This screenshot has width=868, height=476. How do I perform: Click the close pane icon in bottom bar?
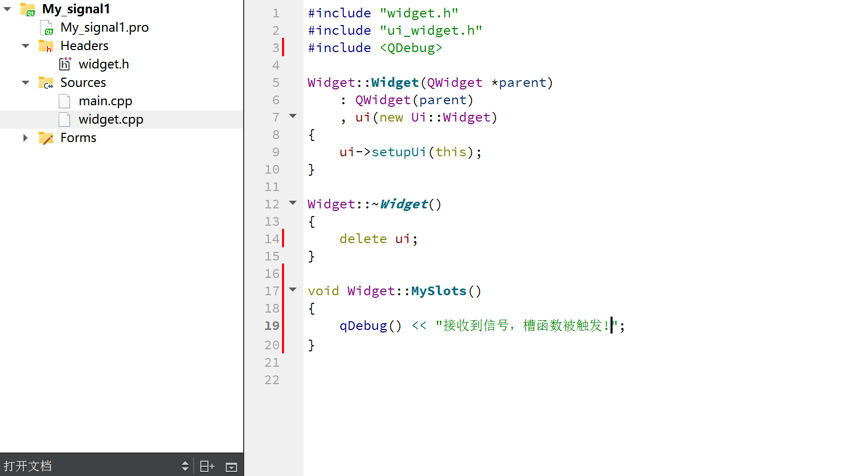(x=231, y=466)
